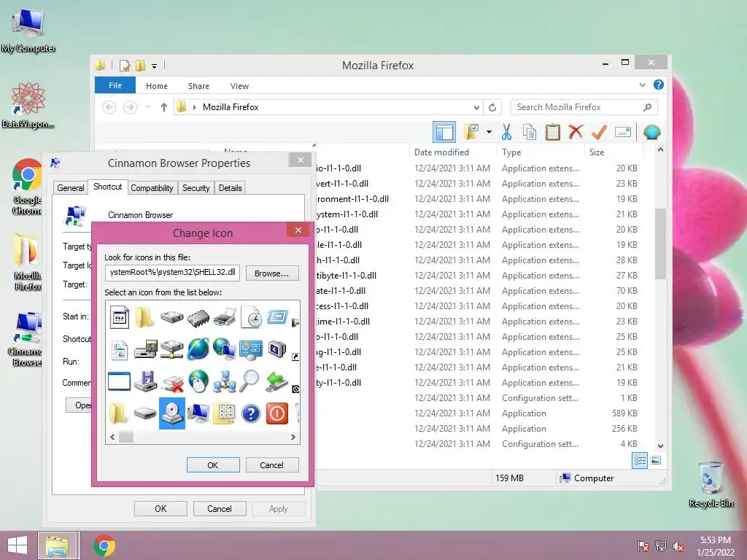Click the Paste clipboard icon in the toolbar
Viewport: 747px width, 560px height.
(x=553, y=132)
